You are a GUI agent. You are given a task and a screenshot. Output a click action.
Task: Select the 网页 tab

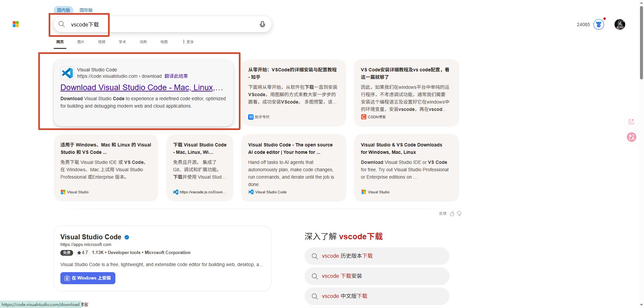[x=60, y=42]
